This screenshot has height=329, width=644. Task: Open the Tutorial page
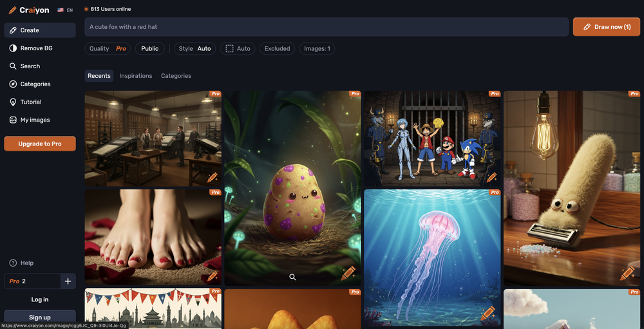pyautogui.click(x=30, y=102)
